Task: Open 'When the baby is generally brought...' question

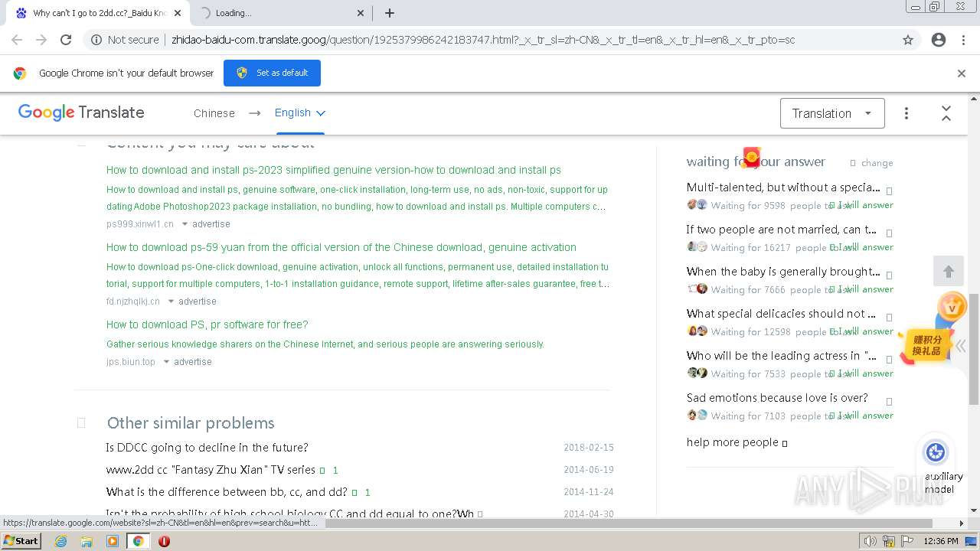Action: 783,272
